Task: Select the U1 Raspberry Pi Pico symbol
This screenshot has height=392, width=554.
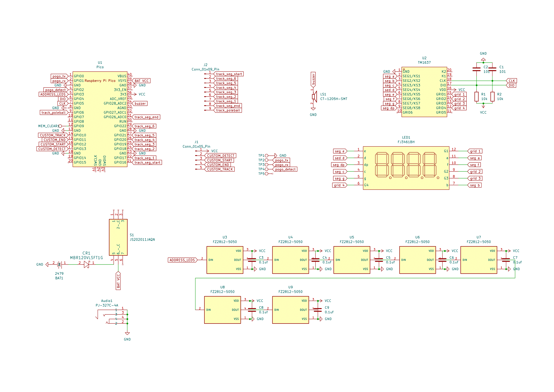Action: coord(100,119)
